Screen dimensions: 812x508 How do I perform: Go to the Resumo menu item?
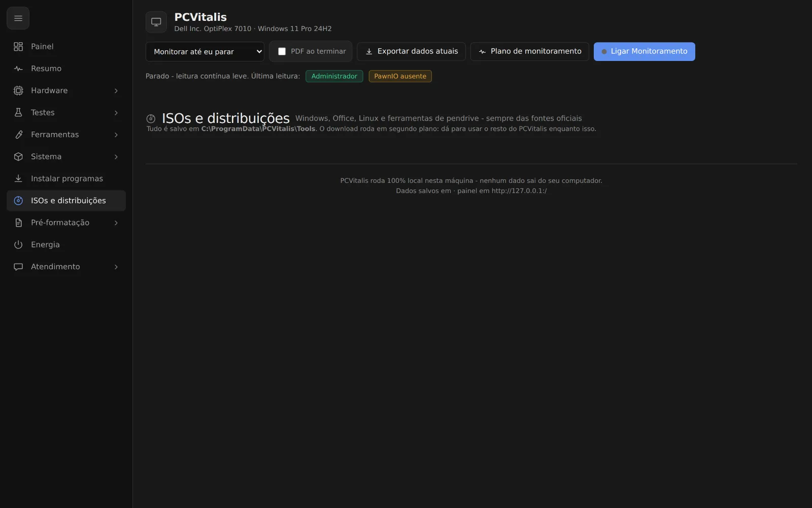[66, 69]
